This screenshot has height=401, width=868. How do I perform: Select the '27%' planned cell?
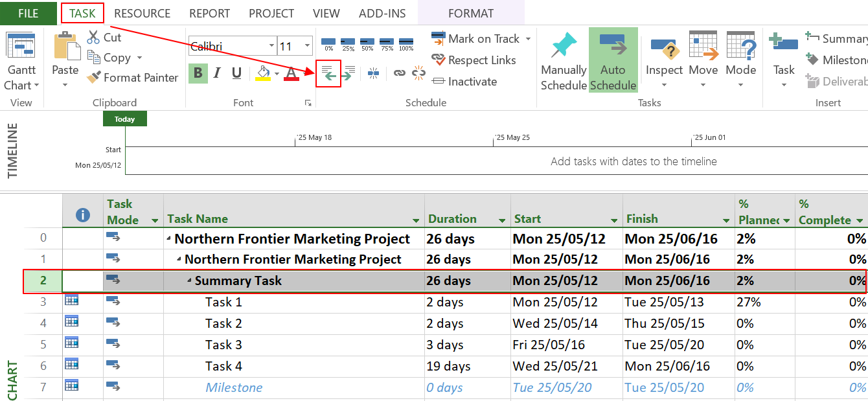coord(764,302)
